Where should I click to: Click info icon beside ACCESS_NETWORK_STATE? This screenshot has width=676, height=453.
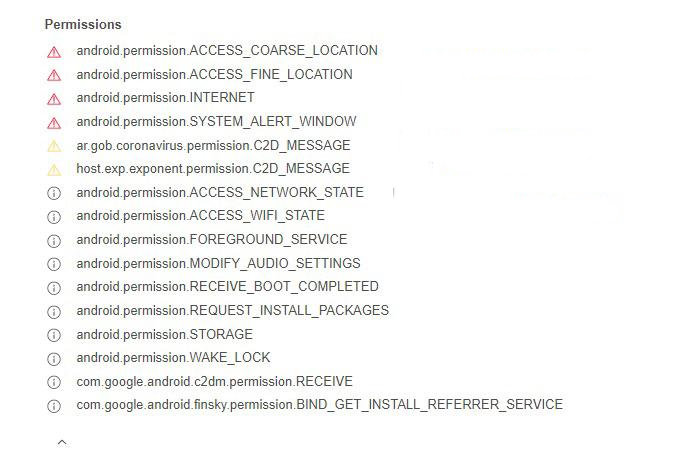tap(54, 193)
